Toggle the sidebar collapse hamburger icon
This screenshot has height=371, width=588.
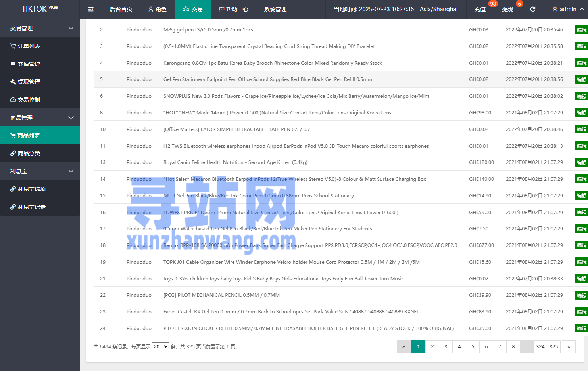pyautogui.click(x=91, y=9)
